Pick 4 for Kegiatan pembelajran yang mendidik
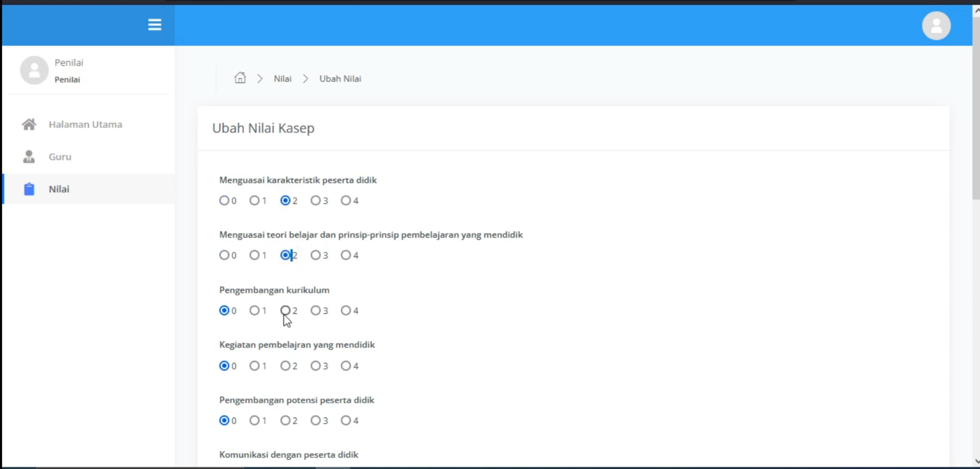Image resolution: width=980 pixels, height=469 pixels. click(346, 366)
